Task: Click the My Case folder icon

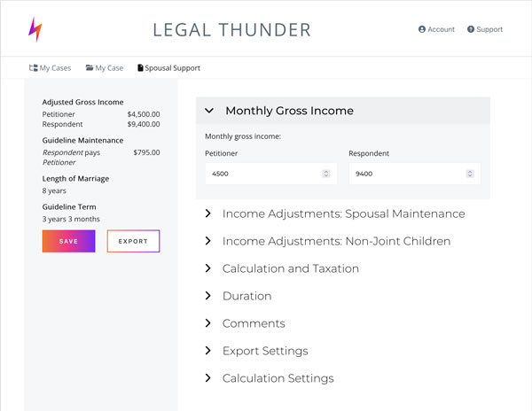Action: [90, 68]
